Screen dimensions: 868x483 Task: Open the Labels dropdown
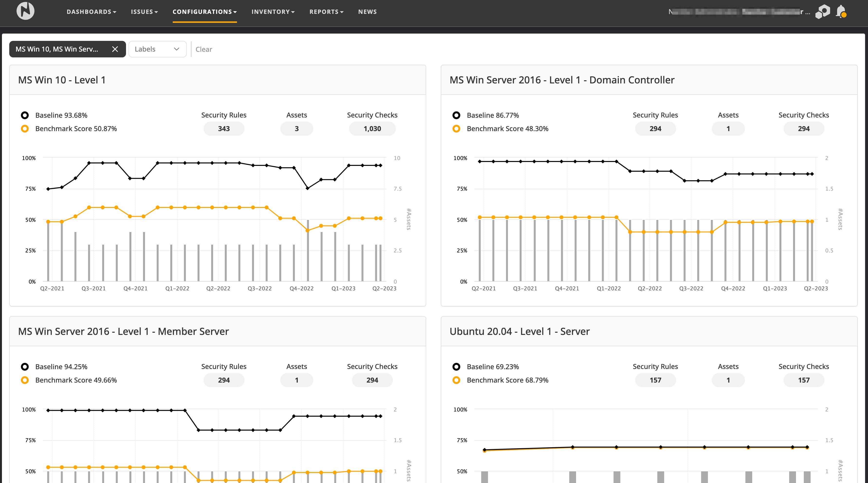(x=157, y=49)
